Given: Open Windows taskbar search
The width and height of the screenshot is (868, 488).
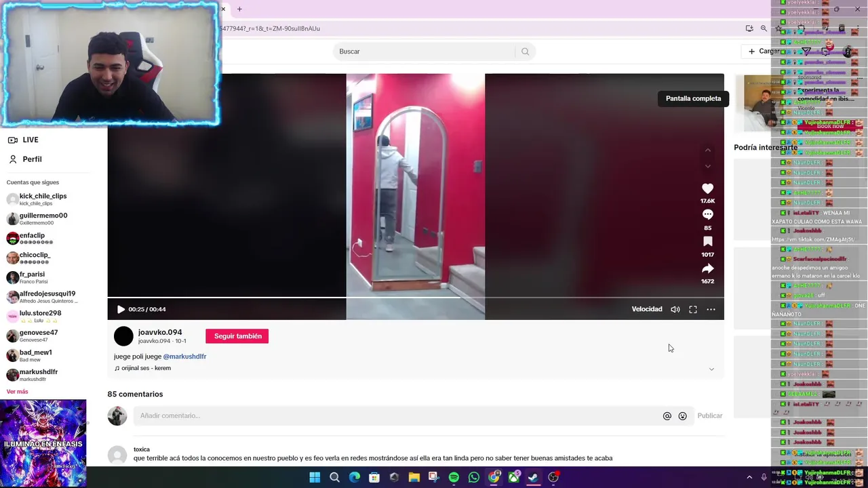Looking at the screenshot, I should pos(334,477).
